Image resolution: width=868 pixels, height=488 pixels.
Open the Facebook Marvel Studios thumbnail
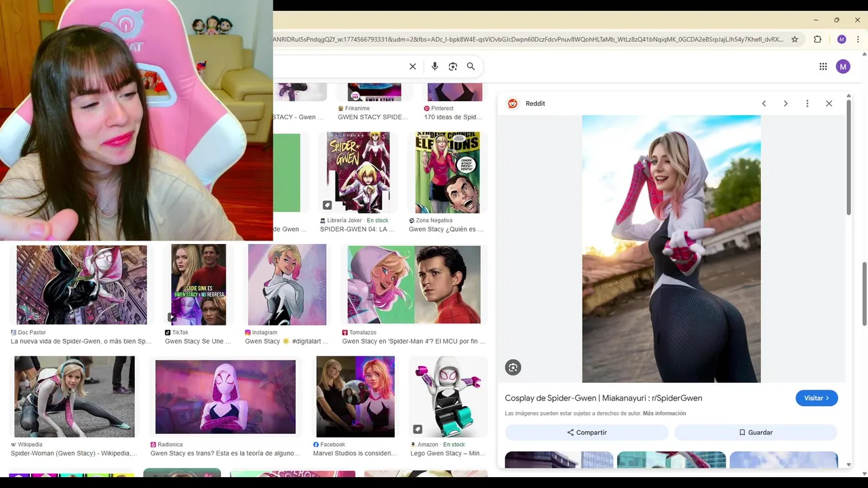355,396
